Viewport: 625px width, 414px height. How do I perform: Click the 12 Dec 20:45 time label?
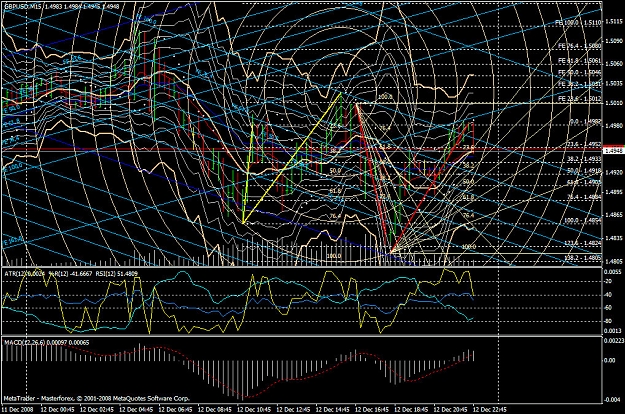tap(450, 410)
